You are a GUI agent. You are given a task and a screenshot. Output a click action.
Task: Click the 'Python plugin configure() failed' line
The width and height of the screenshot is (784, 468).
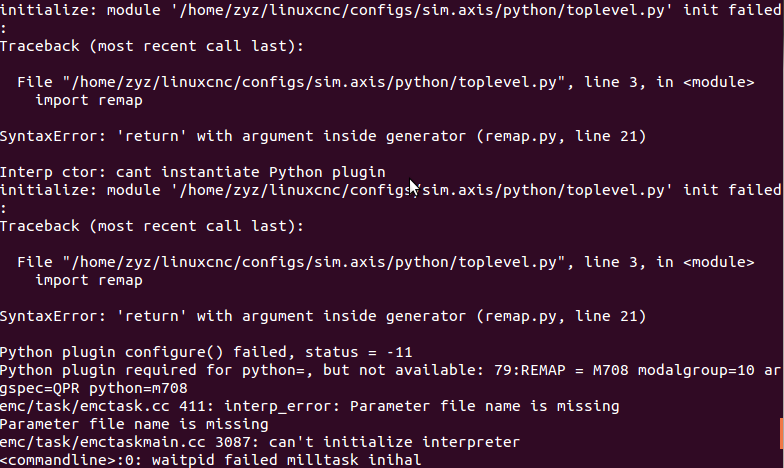point(206,352)
